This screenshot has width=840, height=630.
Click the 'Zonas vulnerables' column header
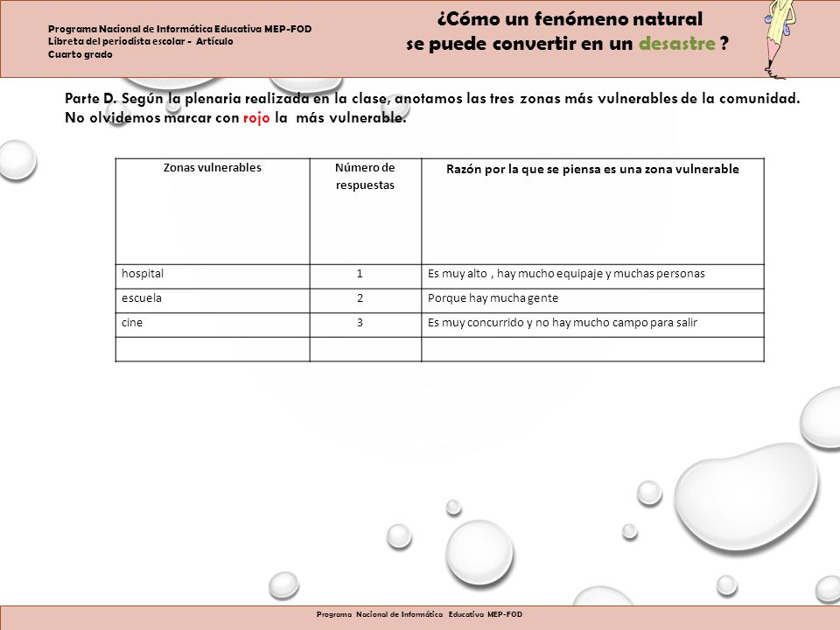coord(213,211)
